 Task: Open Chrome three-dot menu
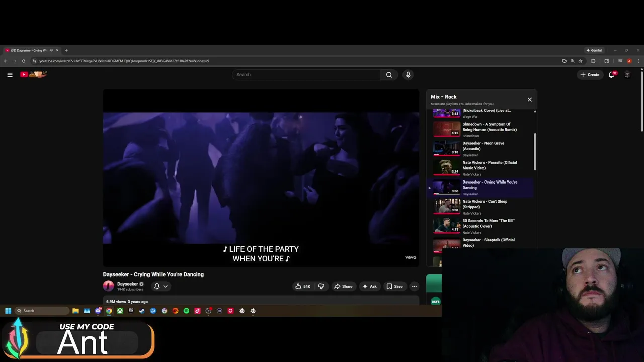pyautogui.click(x=638, y=61)
